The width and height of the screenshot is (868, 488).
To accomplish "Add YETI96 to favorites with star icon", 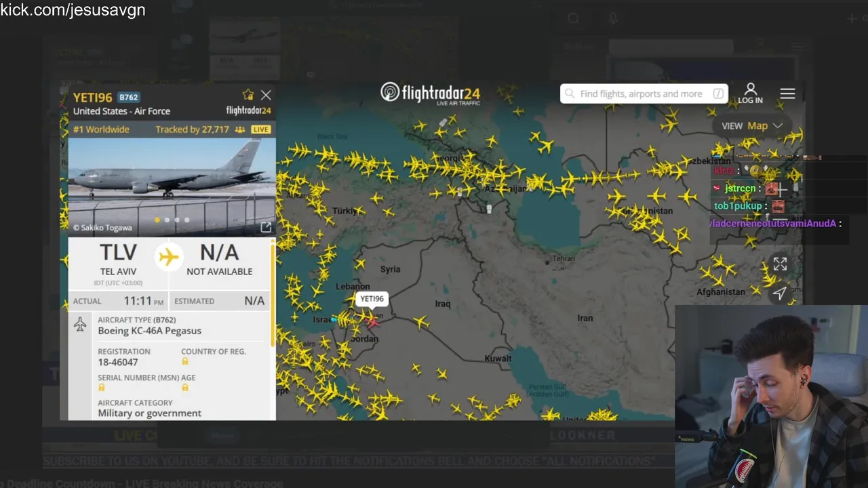I will [248, 95].
